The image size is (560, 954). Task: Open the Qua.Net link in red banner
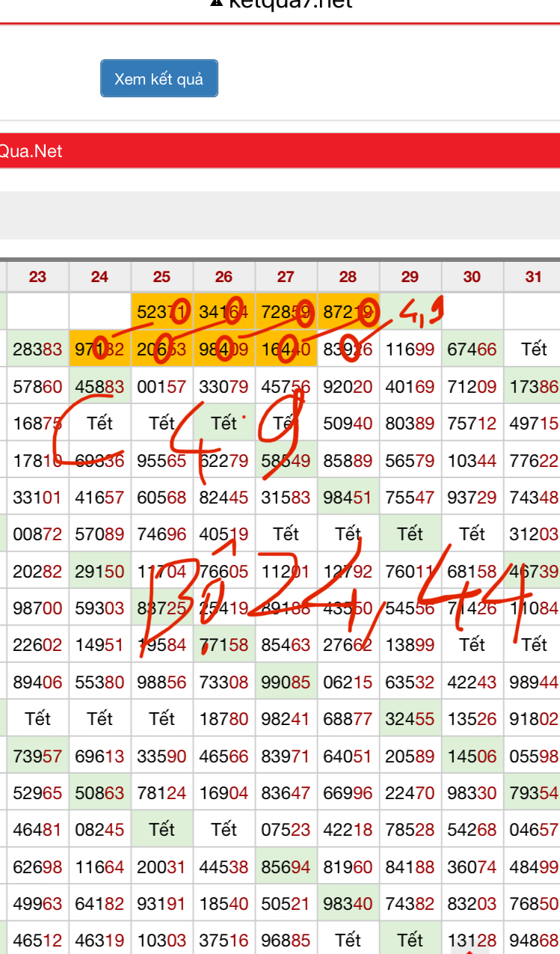[31, 151]
